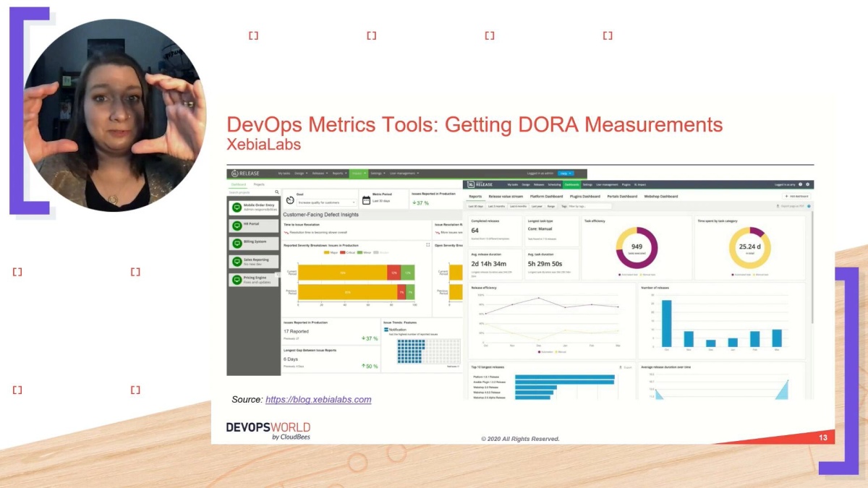Screen dimensions: 868x488
Task: Click the info icon next to Export page
Action: point(809,206)
